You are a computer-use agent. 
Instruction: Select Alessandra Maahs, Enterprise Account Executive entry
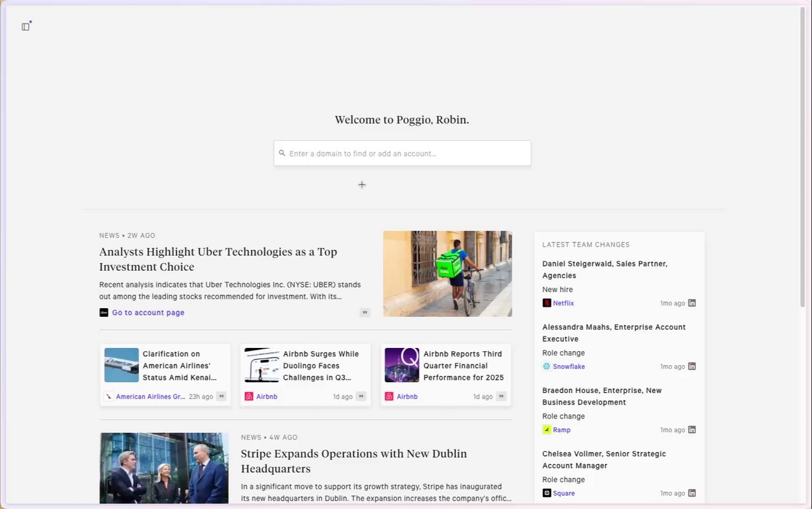click(614, 333)
